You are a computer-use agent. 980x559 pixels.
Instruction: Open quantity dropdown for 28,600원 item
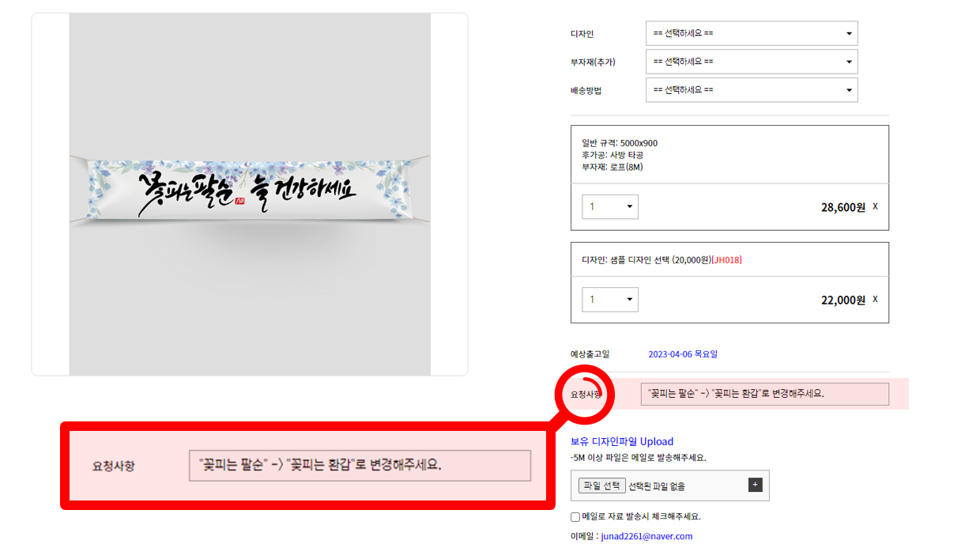(610, 207)
